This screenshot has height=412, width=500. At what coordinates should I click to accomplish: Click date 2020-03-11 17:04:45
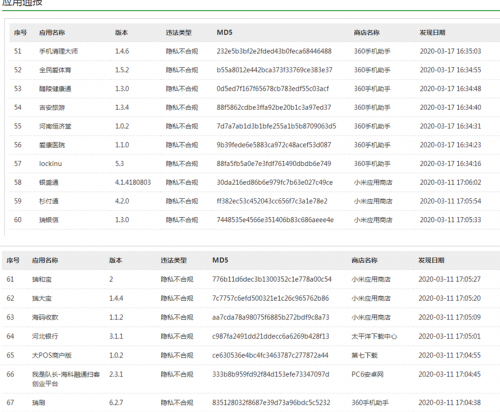pyautogui.click(x=449, y=374)
